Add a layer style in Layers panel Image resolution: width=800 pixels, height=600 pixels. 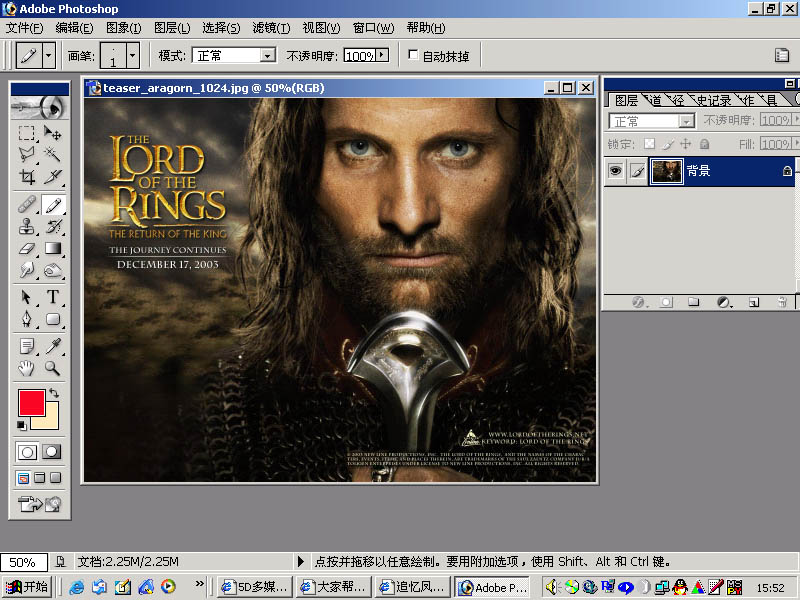[x=638, y=303]
